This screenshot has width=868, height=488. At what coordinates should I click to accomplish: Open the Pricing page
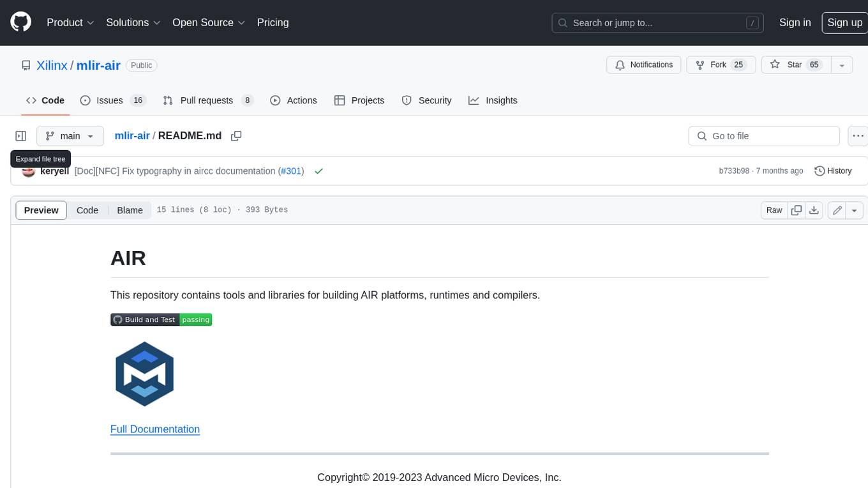tap(273, 22)
